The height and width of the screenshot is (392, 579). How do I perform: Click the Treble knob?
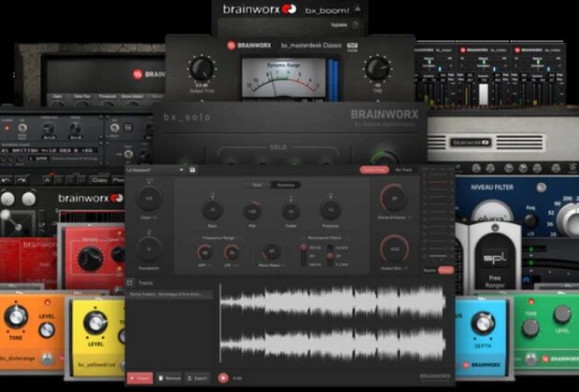coord(290,210)
